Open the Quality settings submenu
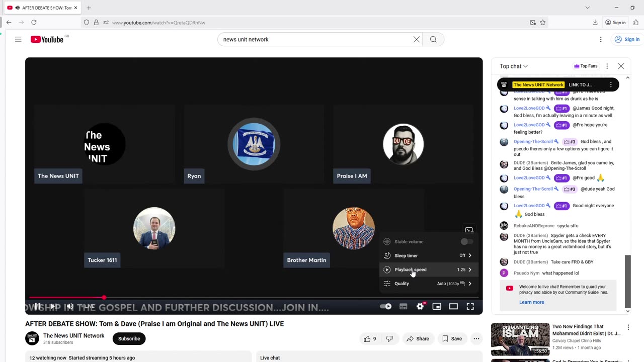The height and width of the screenshot is (362, 644). click(x=428, y=284)
